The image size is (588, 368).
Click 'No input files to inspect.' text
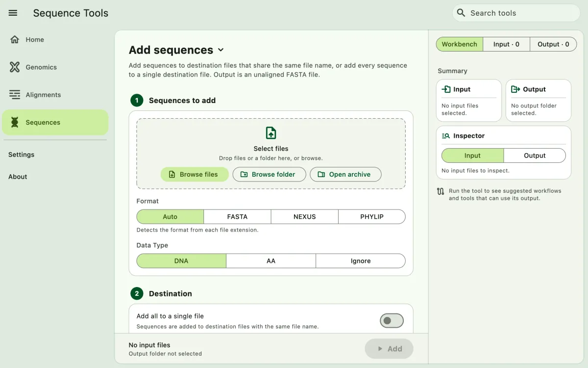[475, 171]
